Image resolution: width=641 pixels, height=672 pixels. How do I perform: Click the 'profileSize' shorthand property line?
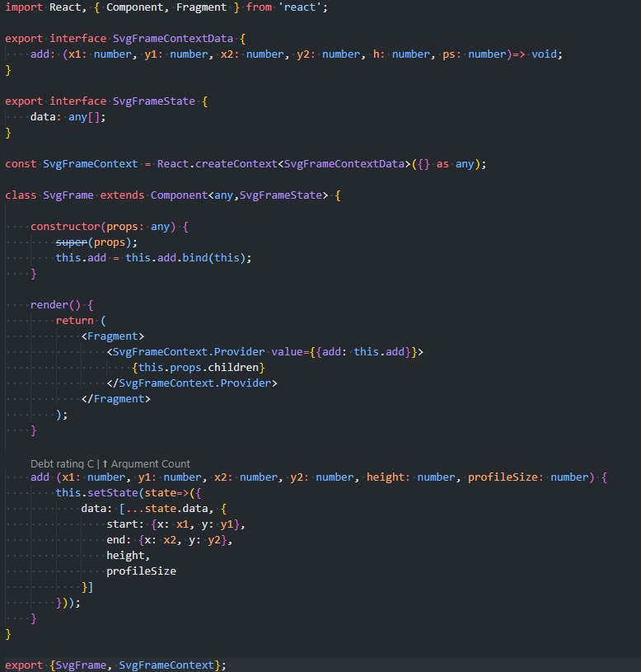(x=142, y=571)
